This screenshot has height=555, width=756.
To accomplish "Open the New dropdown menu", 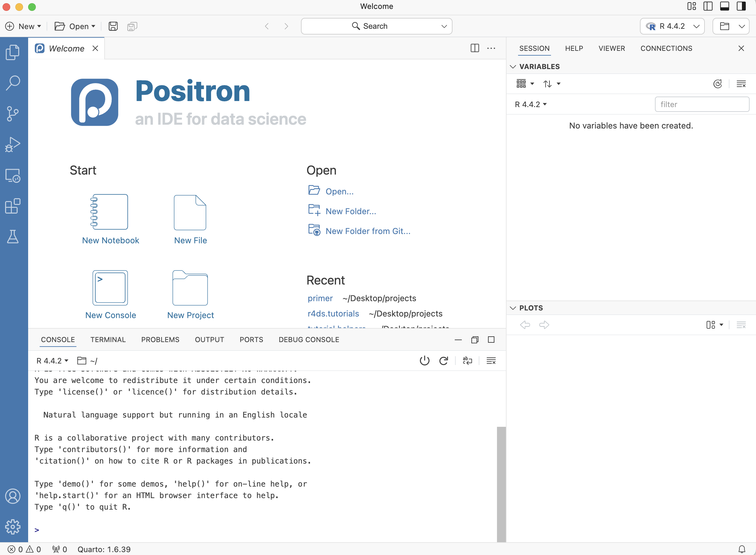I will point(23,26).
